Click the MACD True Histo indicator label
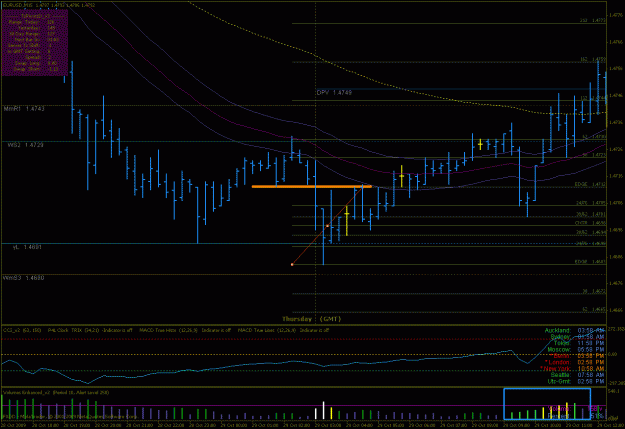The height and width of the screenshot is (429, 625). [x=185, y=330]
